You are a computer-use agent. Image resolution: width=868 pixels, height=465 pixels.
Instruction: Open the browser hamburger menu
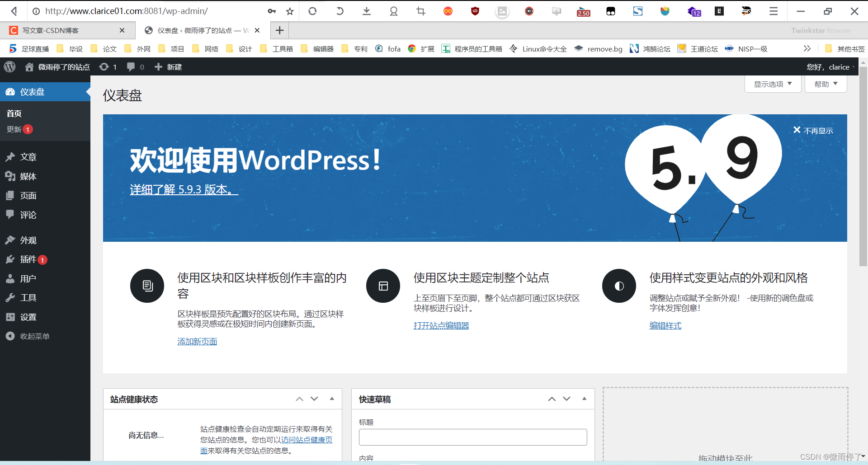point(774,11)
